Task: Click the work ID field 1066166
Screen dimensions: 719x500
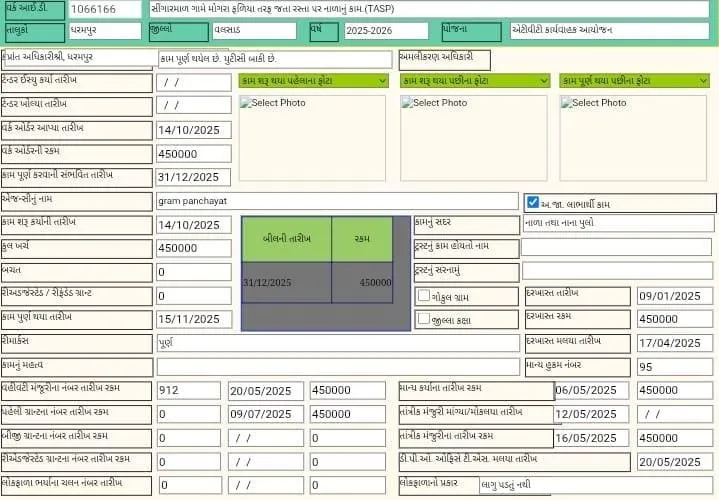Action: (x=105, y=9)
